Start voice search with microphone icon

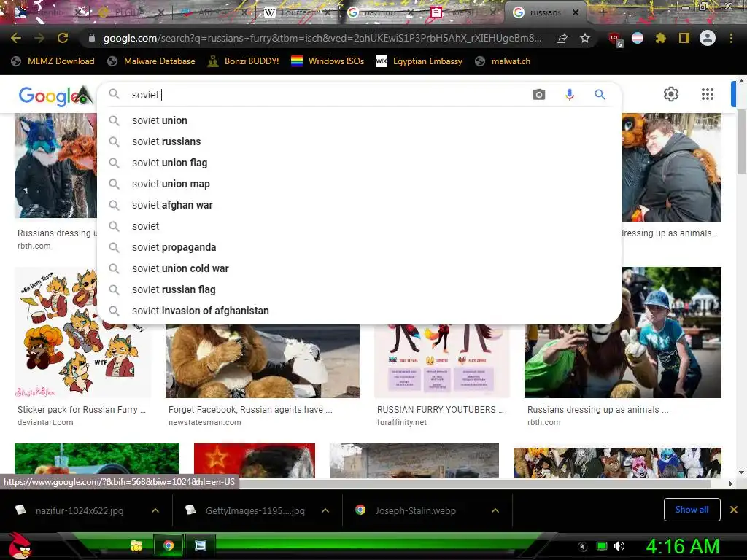pos(569,95)
